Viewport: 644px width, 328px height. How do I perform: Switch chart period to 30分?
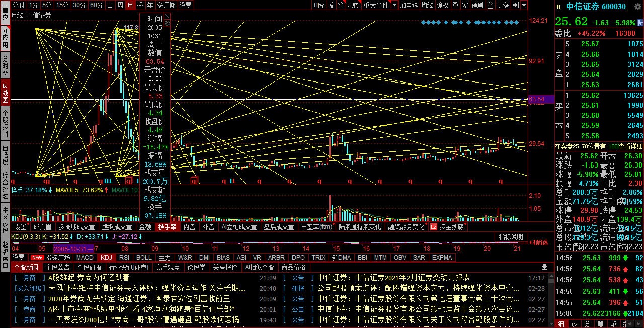[x=79, y=5]
